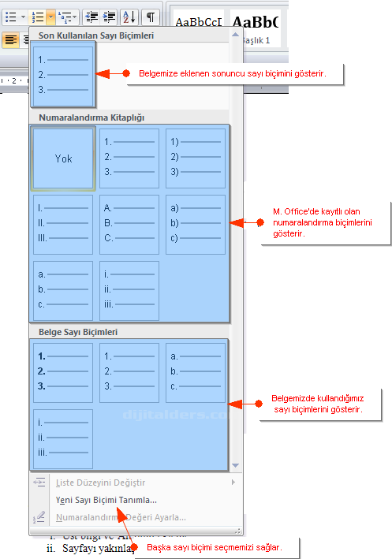The height and width of the screenshot is (559, 392).
Task: Open the numbering dropdown arrow
Action: click(50, 17)
